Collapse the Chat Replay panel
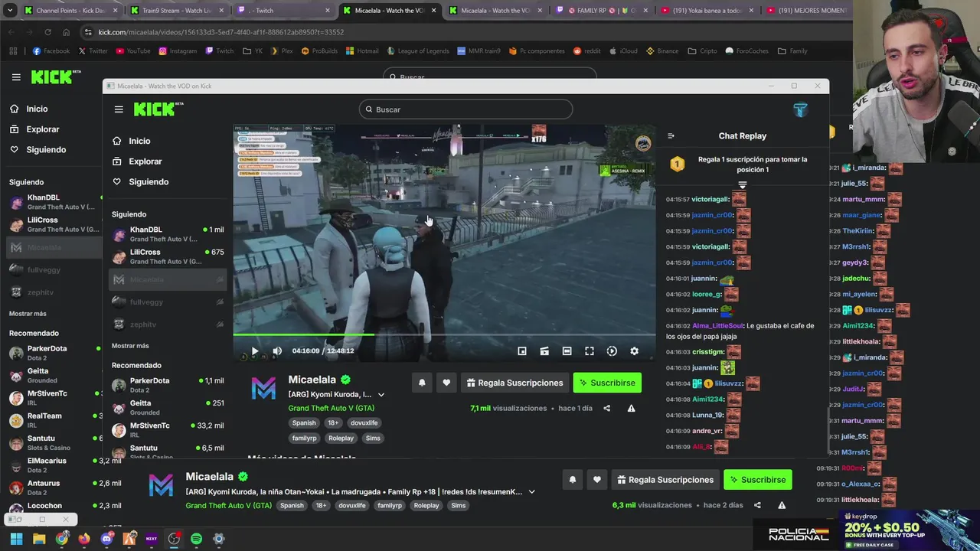This screenshot has height=551, width=980. 671,136
